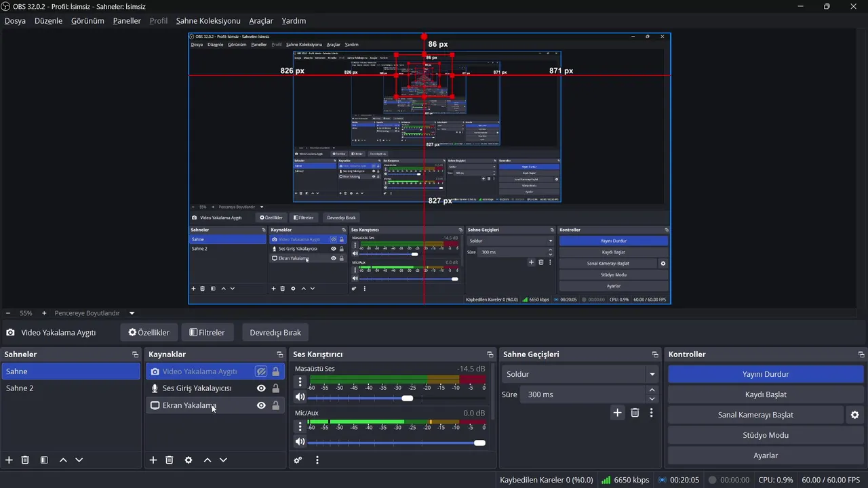
Task: Increase Süre duration stepper up
Action: 652,390
